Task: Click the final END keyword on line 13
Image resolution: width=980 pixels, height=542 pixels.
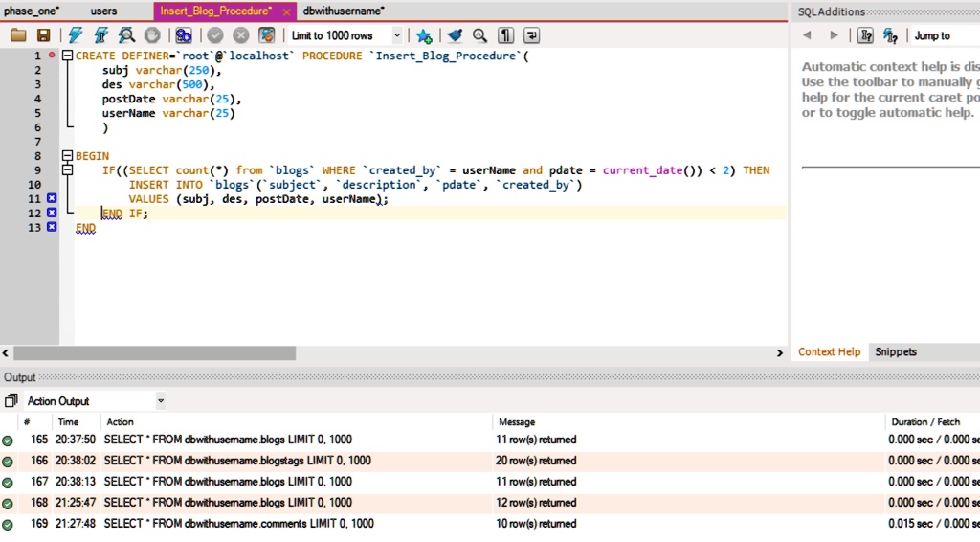Action: (85, 228)
